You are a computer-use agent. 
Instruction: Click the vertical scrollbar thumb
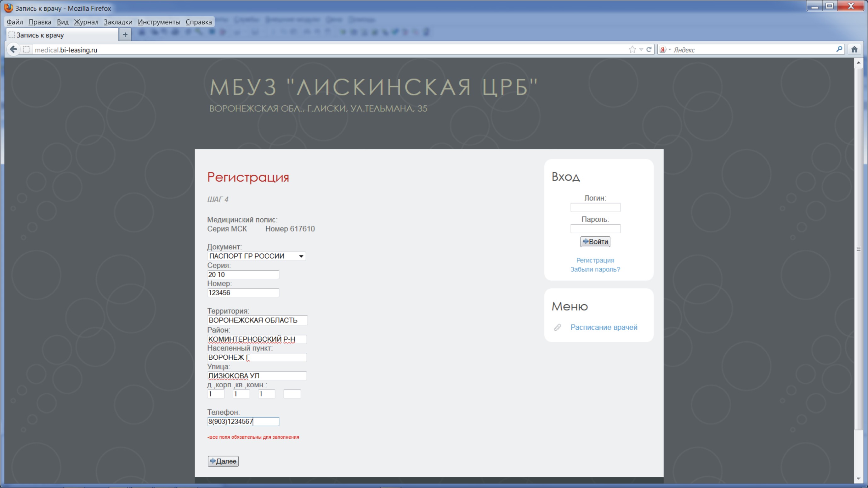click(x=858, y=249)
